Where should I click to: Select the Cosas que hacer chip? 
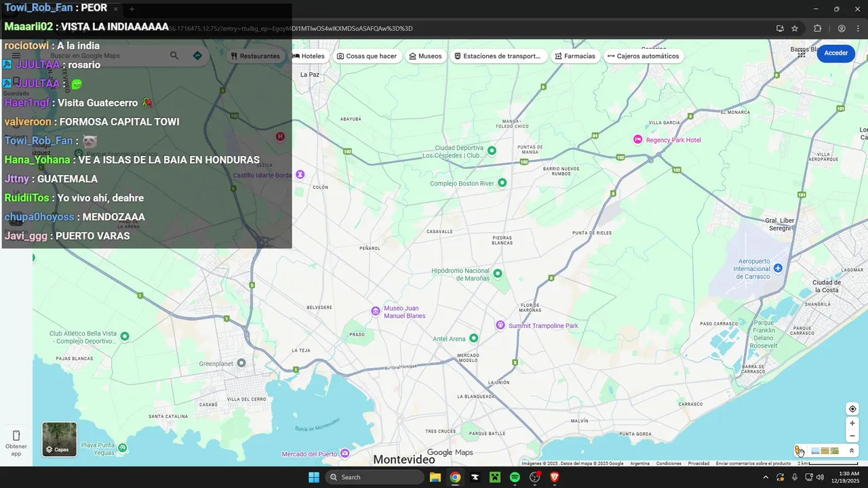coord(367,56)
